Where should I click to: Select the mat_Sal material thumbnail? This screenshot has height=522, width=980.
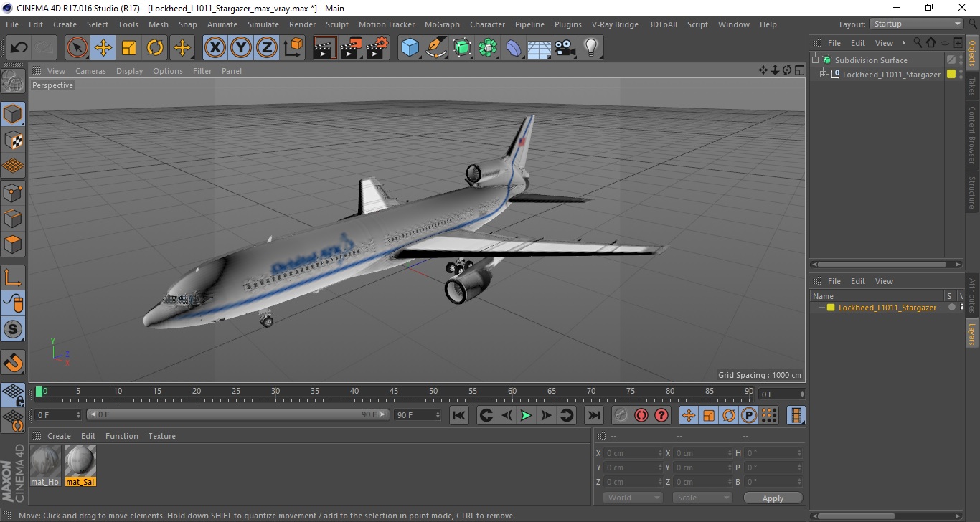[x=80, y=465]
